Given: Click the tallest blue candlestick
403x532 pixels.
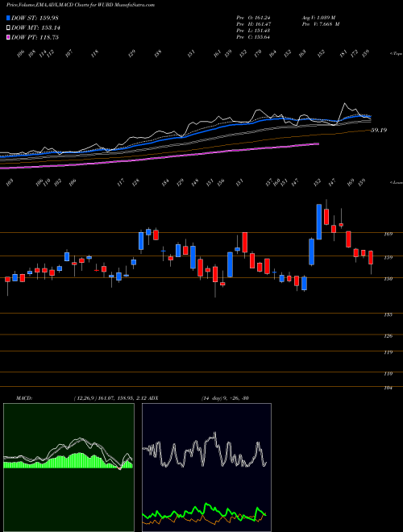Looking at the screenshot, I should click(319, 222).
